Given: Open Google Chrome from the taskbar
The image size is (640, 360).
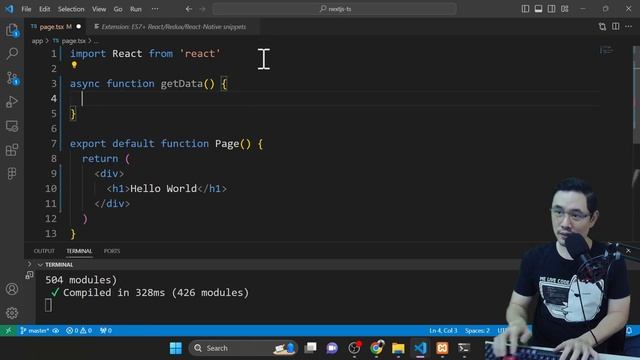Looking at the screenshot, I should [377, 348].
